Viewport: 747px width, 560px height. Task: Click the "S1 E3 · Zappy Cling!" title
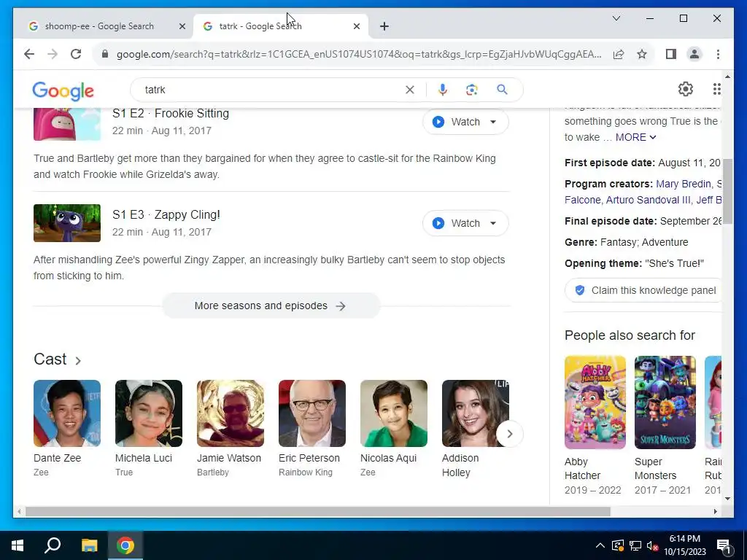point(166,215)
